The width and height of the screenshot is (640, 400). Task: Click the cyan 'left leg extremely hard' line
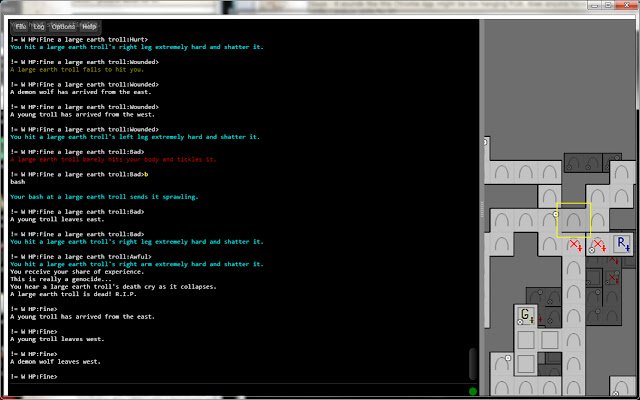[135, 137]
